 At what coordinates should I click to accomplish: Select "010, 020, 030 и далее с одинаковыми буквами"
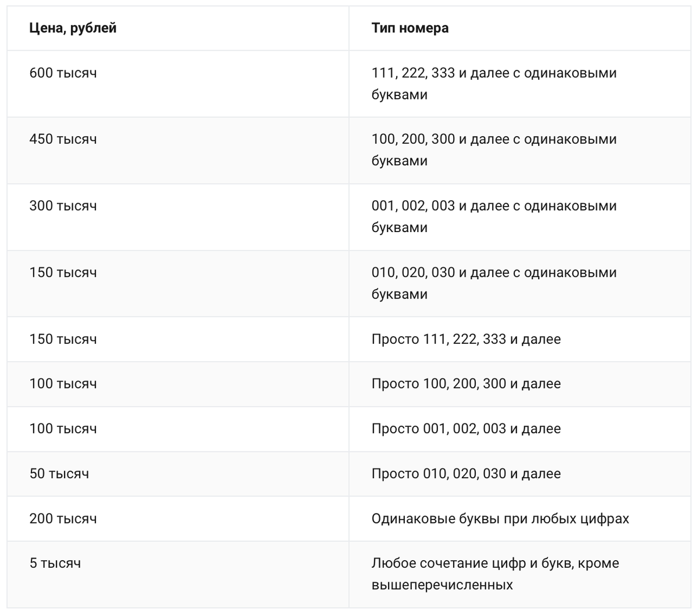click(x=493, y=283)
